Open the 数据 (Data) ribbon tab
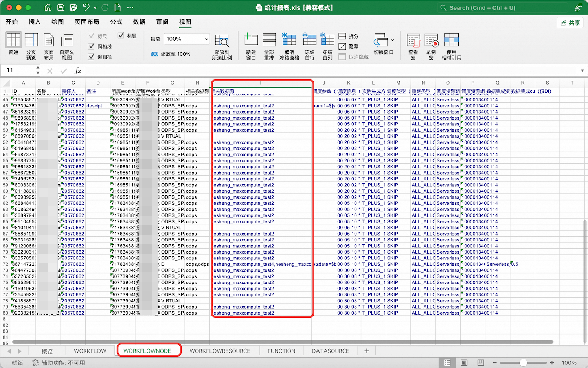Image resolution: width=588 pixels, height=368 pixels. click(139, 22)
